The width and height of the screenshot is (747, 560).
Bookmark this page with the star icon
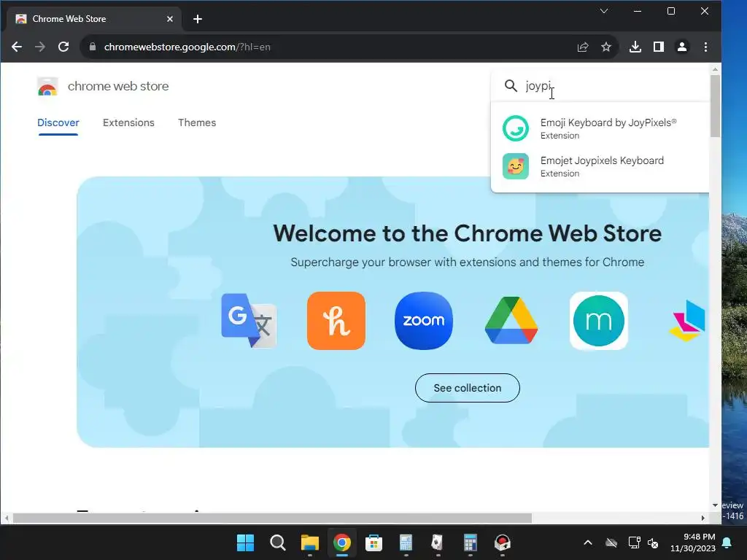(x=606, y=47)
